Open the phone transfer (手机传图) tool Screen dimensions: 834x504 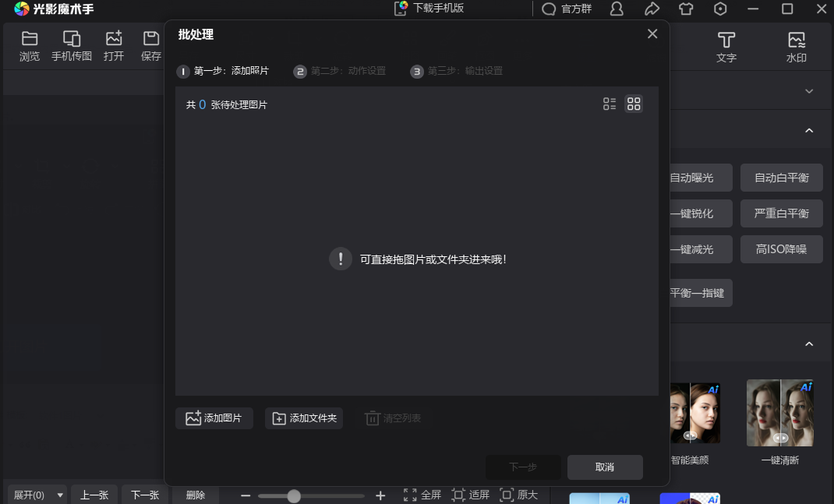(71, 46)
